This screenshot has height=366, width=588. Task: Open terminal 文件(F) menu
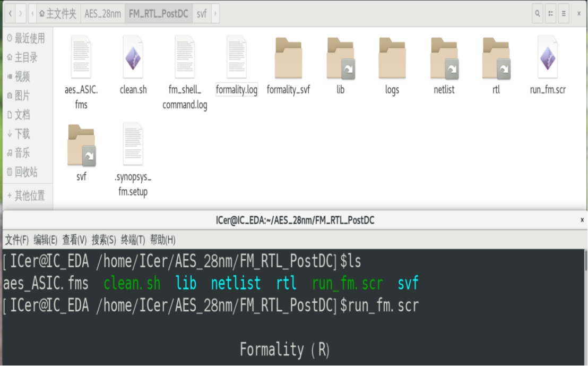[x=17, y=240]
